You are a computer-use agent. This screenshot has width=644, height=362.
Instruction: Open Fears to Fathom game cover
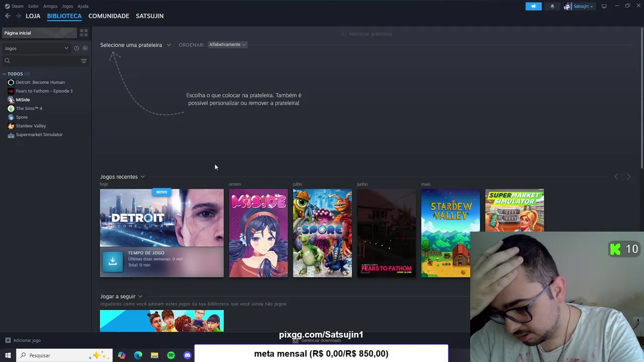(386, 233)
